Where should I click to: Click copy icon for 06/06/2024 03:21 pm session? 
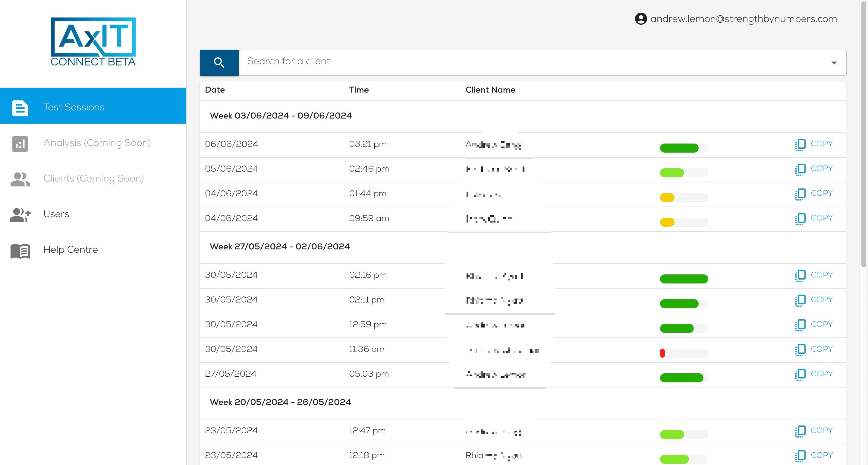pyautogui.click(x=800, y=144)
